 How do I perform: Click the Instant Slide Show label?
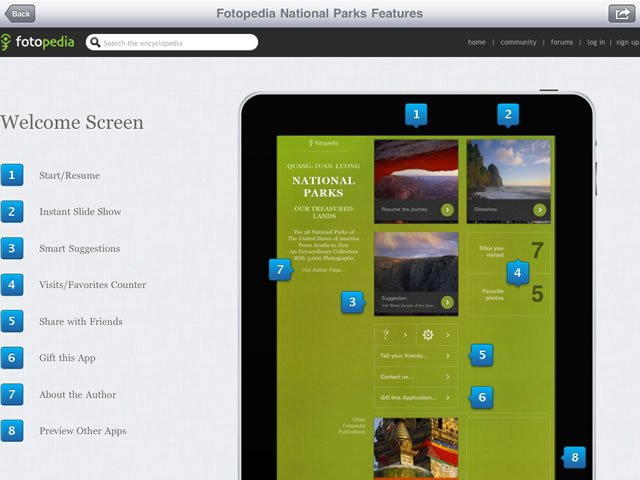coord(80,211)
